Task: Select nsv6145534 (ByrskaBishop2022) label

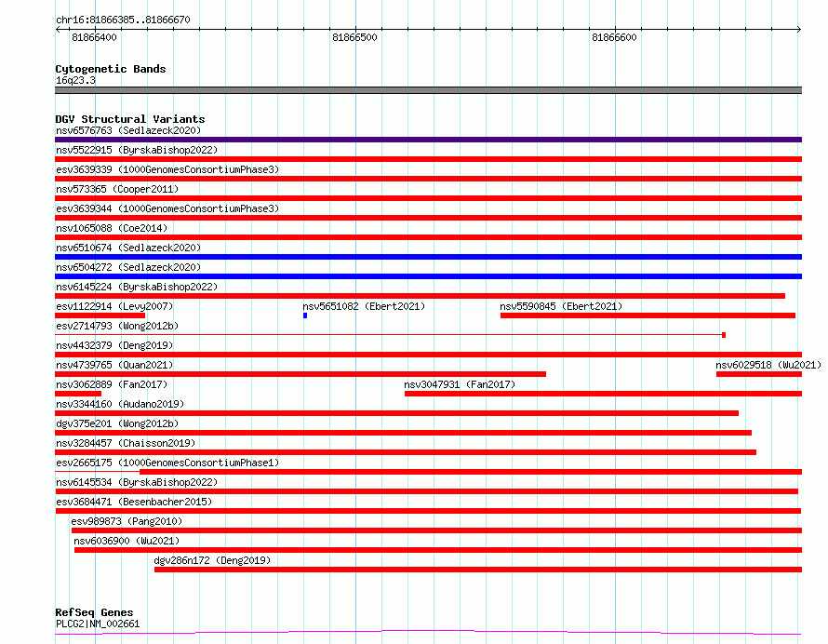Action: coord(137,482)
